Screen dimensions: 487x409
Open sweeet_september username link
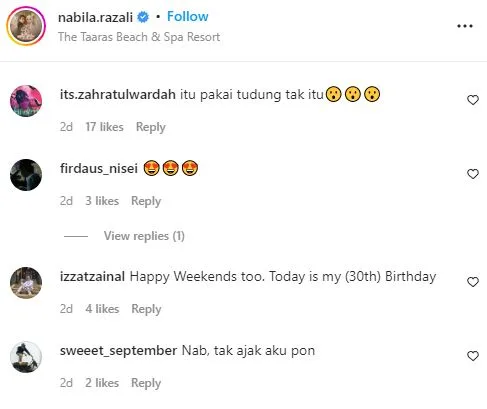click(x=118, y=351)
